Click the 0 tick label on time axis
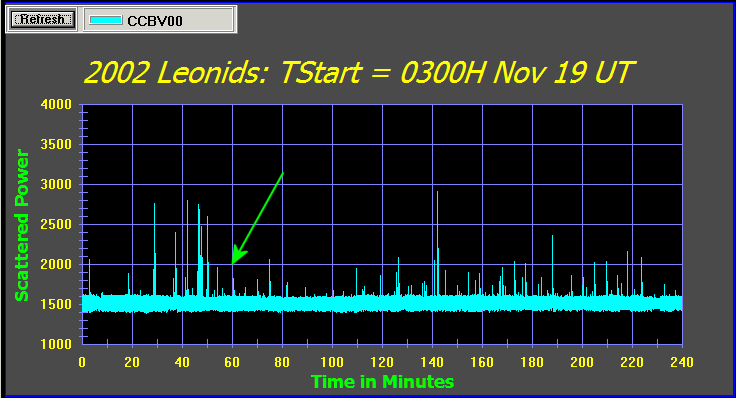The width and height of the screenshot is (736, 398). tap(82, 362)
